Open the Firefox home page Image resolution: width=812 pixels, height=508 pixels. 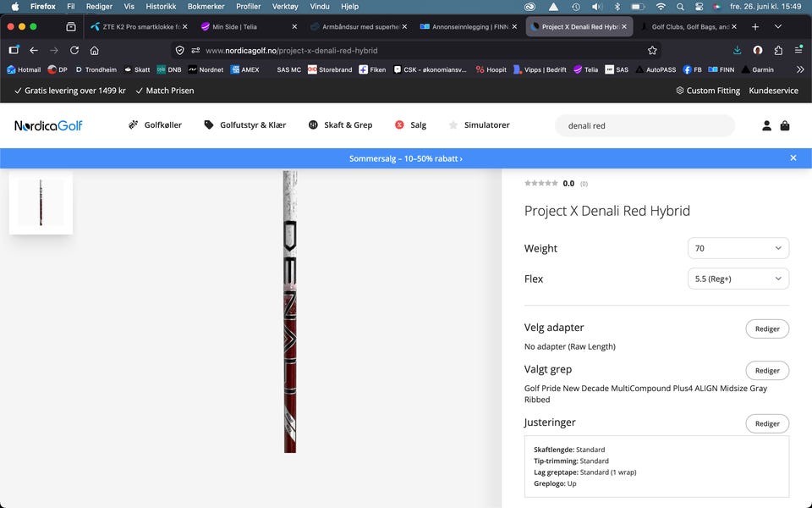click(94, 50)
